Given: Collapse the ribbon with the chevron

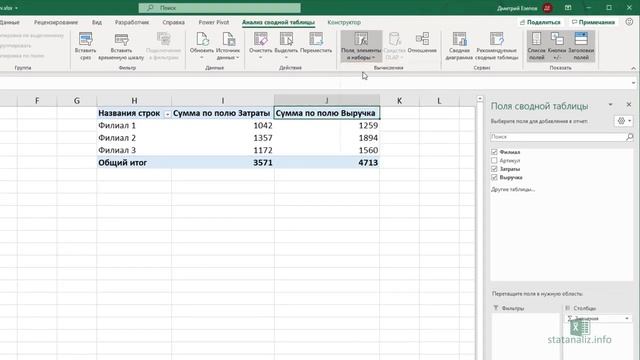Looking at the screenshot, I should (x=633, y=68).
